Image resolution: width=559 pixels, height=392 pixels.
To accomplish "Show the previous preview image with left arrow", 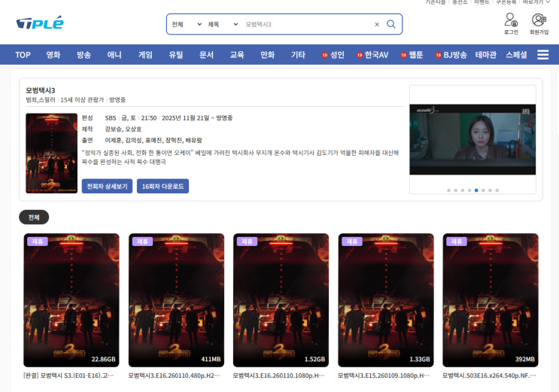I will 419,139.
